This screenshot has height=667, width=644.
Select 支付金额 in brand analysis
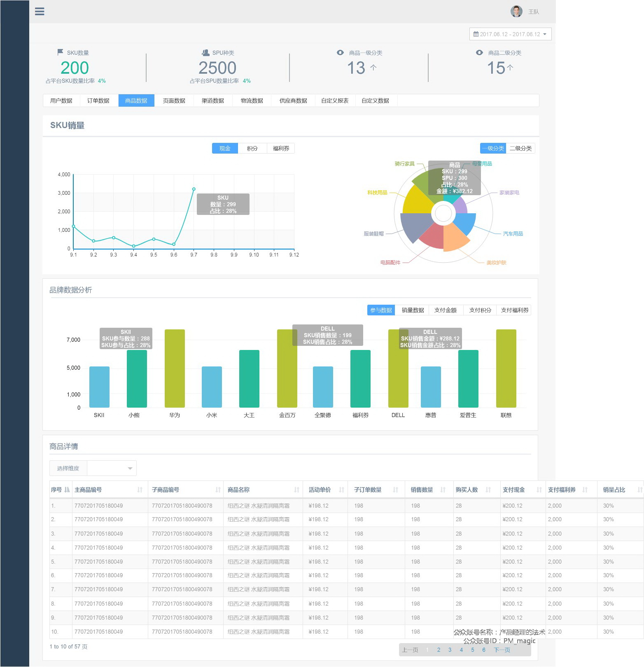click(446, 310)
